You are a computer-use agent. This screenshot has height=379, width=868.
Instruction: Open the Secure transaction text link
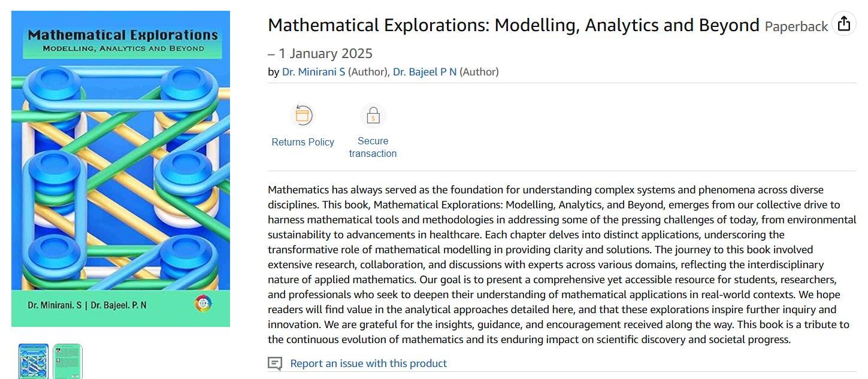373,147
